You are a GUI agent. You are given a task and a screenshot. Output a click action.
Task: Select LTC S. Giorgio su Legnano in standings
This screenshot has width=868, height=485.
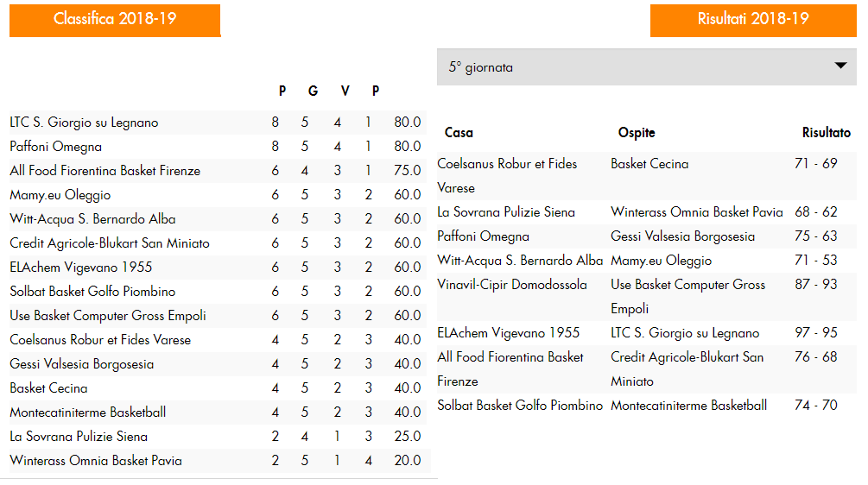(x=84, y=123)
